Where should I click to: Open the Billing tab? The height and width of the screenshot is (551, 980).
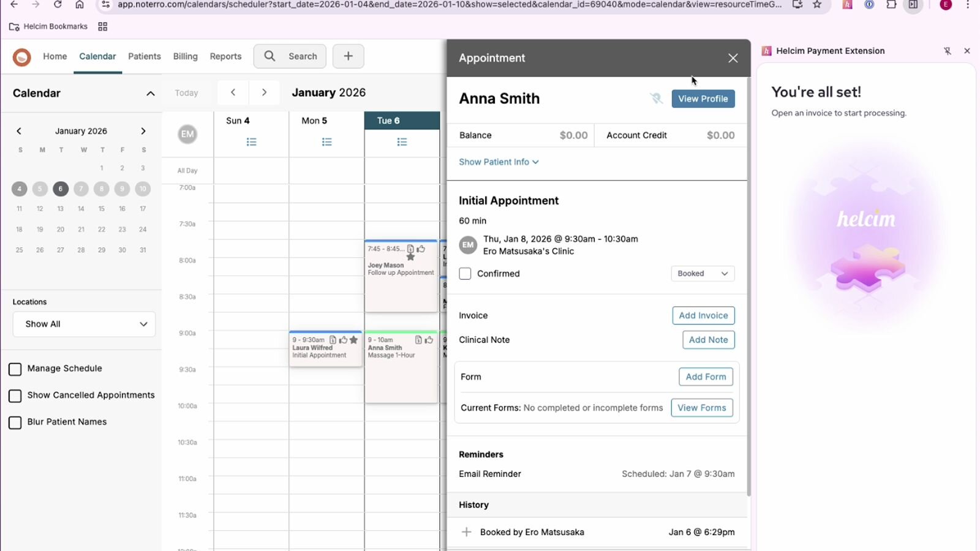[185, 56]
